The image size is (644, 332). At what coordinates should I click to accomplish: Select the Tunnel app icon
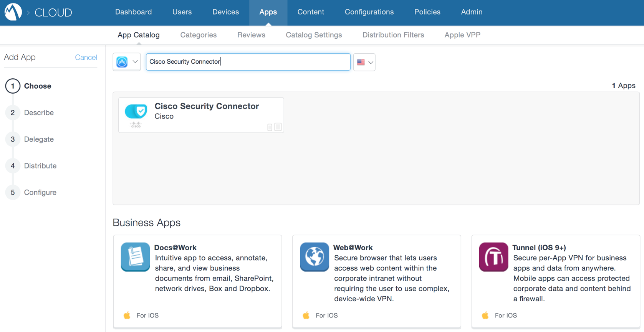[493, 257]
